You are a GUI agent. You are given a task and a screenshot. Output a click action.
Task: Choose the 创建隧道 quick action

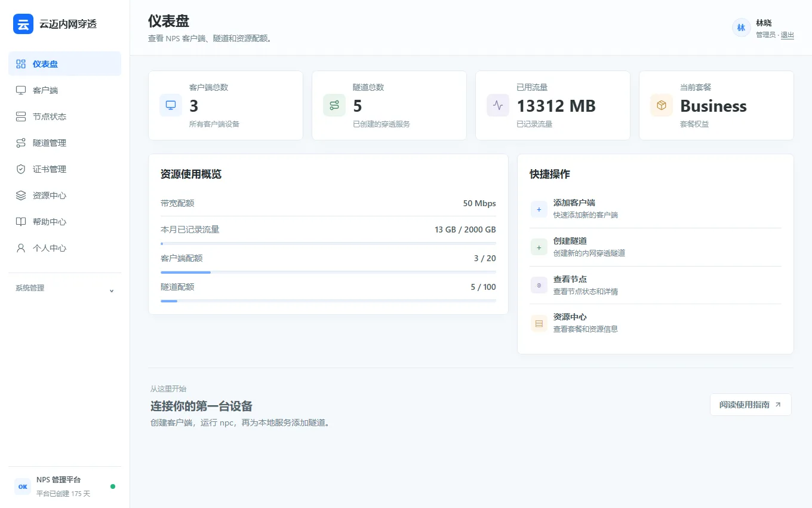[656, 247]
